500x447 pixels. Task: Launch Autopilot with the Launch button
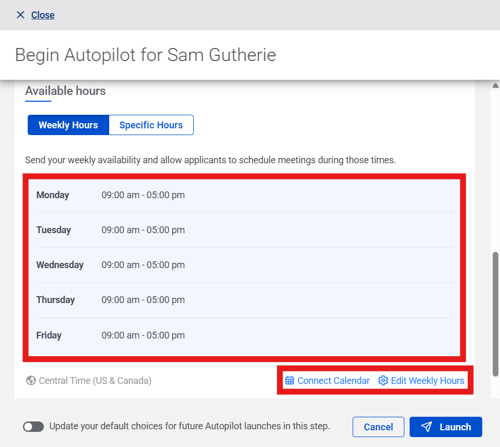point(446,427)
